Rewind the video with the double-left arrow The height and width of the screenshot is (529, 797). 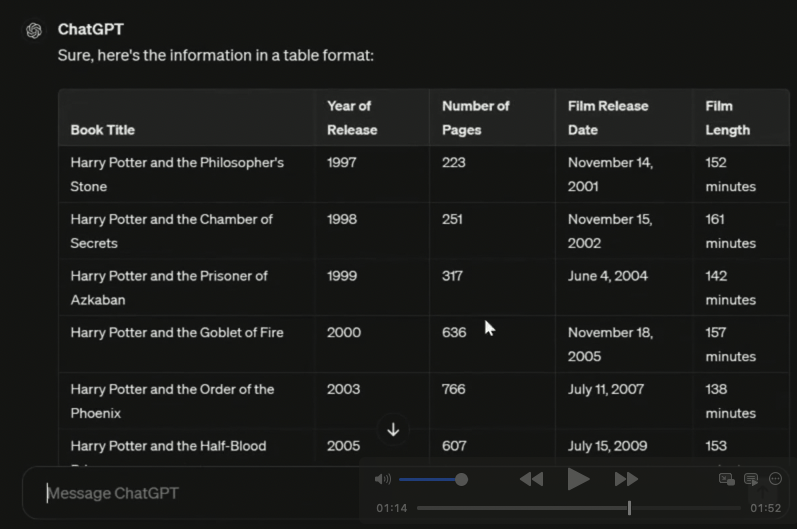click(x=532, y=479)
